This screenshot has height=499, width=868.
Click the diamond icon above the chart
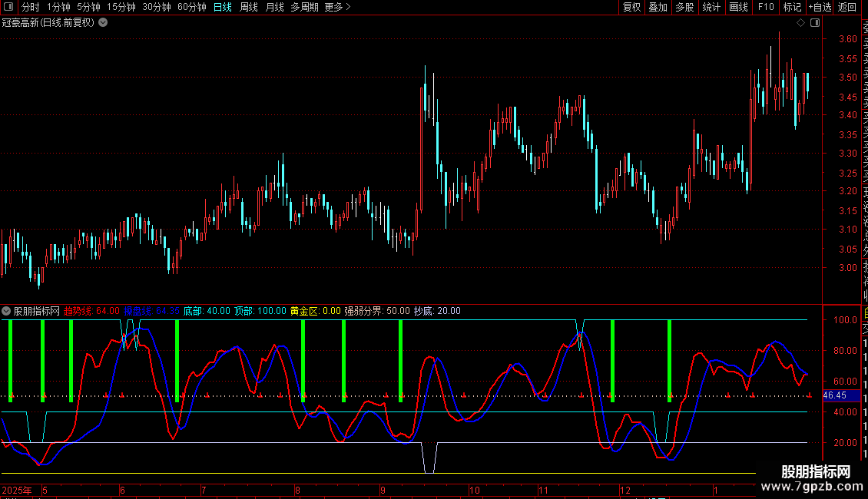tap(800, 22)
